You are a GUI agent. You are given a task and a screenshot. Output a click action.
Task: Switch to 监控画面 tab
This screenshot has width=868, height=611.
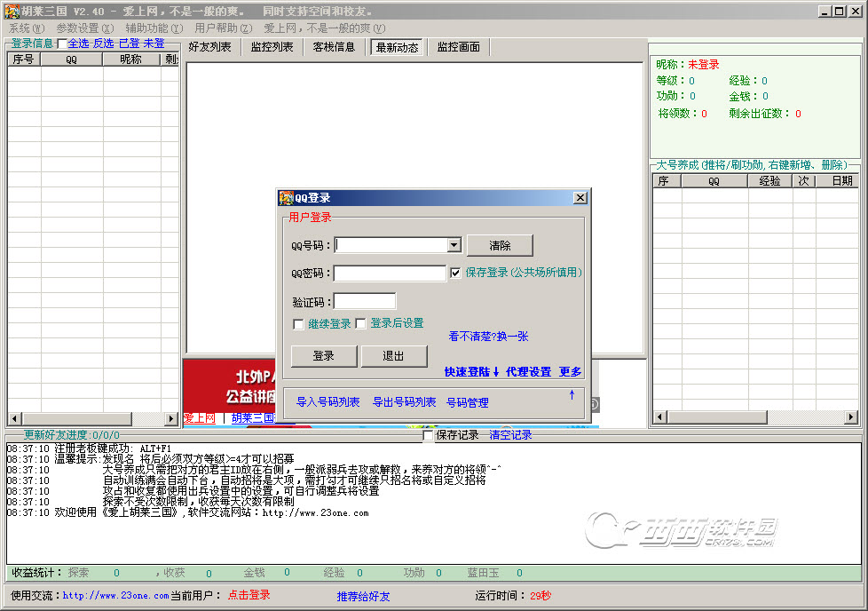458,47
